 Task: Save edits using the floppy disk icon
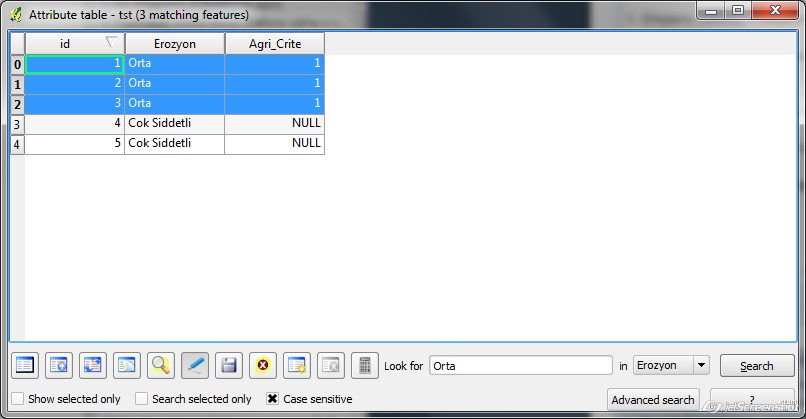click(229, 366)
